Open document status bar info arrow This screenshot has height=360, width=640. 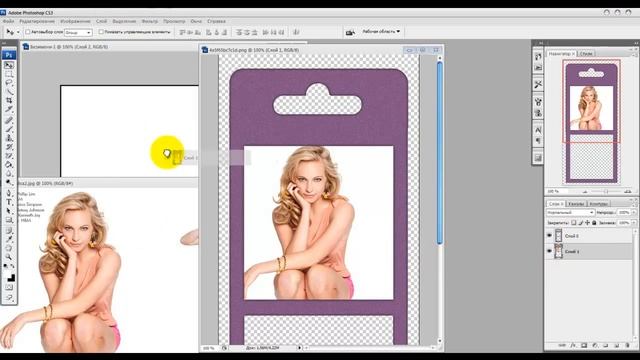[299, 348]
